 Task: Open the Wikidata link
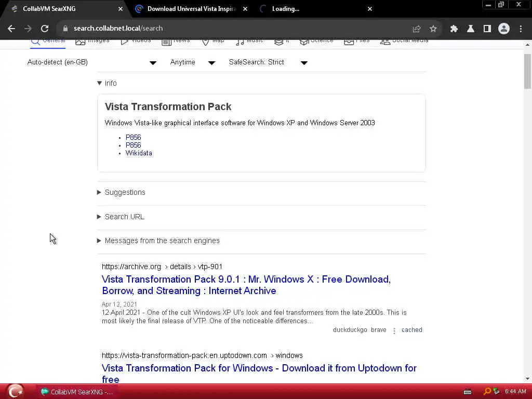139,153
